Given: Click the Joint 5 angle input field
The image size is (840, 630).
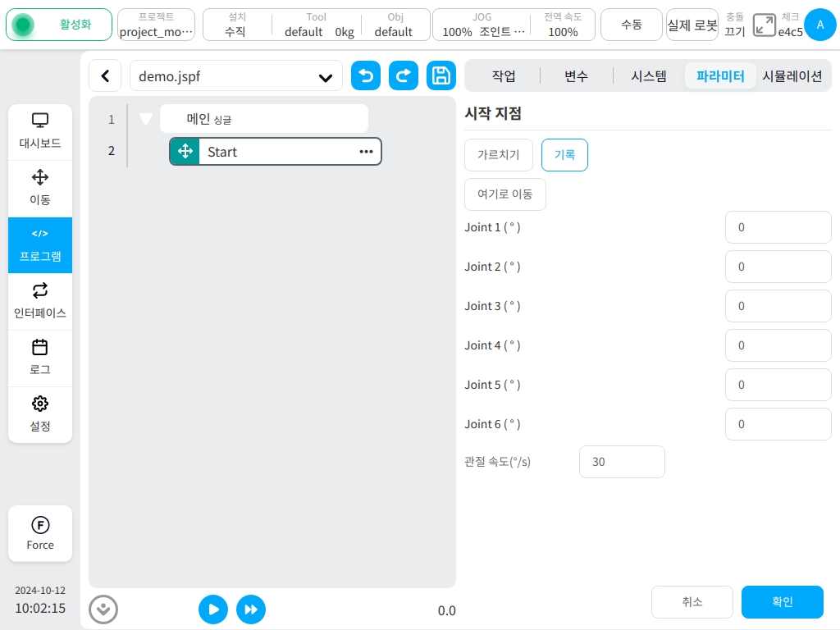Looking at the screenshot, I should [778, 385].
